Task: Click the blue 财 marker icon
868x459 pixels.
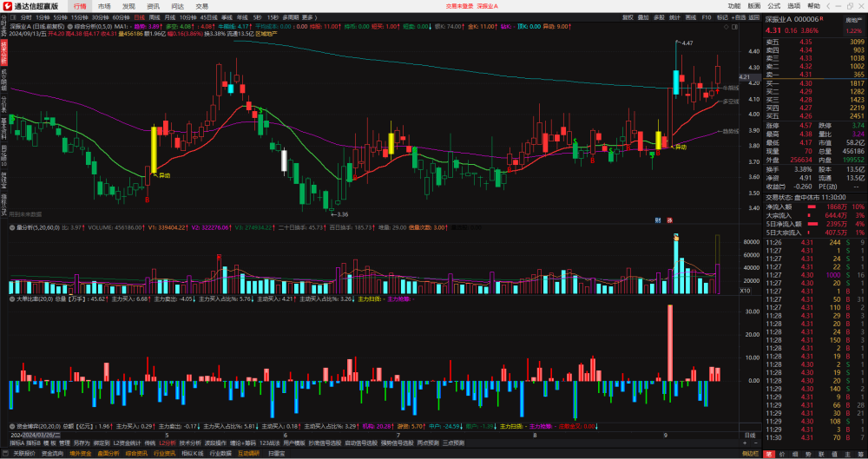Action: 658,220
